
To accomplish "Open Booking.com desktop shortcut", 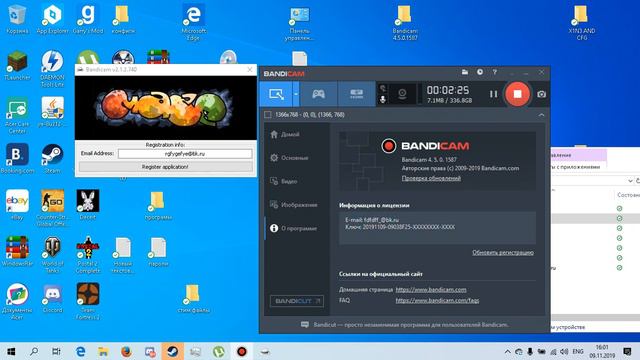I will (17, 159).
